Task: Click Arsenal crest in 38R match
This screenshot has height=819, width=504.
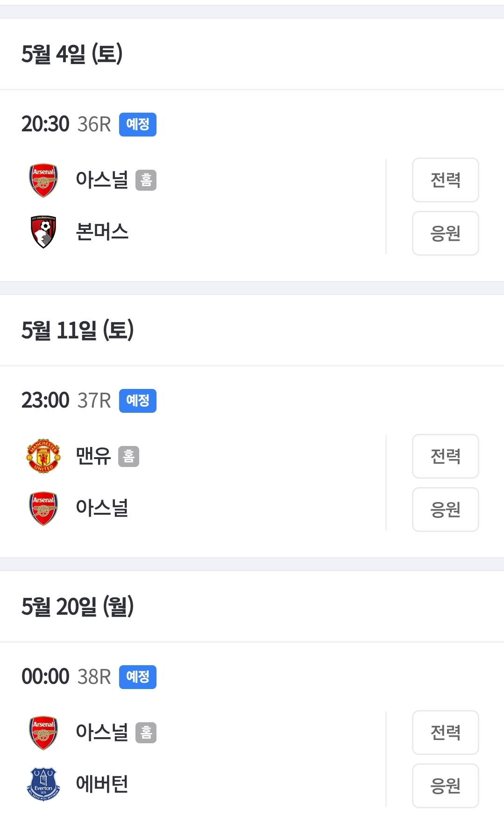Action: 43,733
